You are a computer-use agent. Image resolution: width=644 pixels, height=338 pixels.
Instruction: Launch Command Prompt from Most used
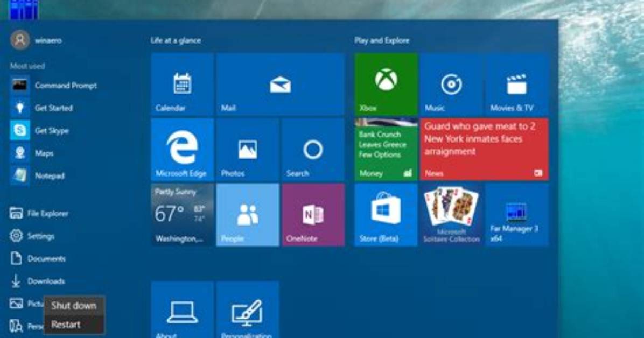53,86
